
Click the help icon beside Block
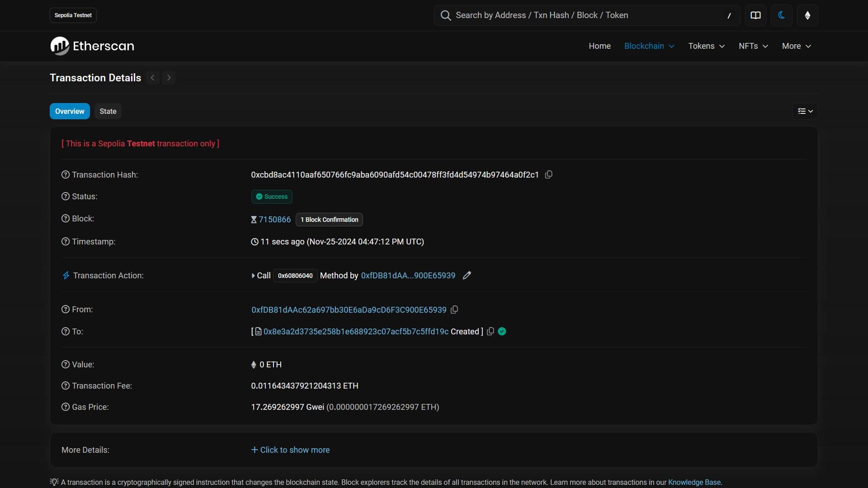coord(66,219)
